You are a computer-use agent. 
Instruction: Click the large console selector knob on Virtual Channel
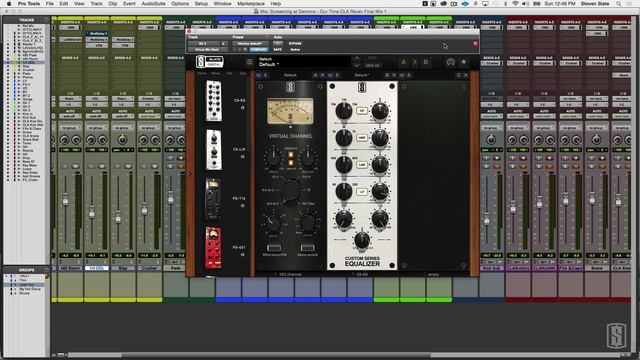point(290,191)
